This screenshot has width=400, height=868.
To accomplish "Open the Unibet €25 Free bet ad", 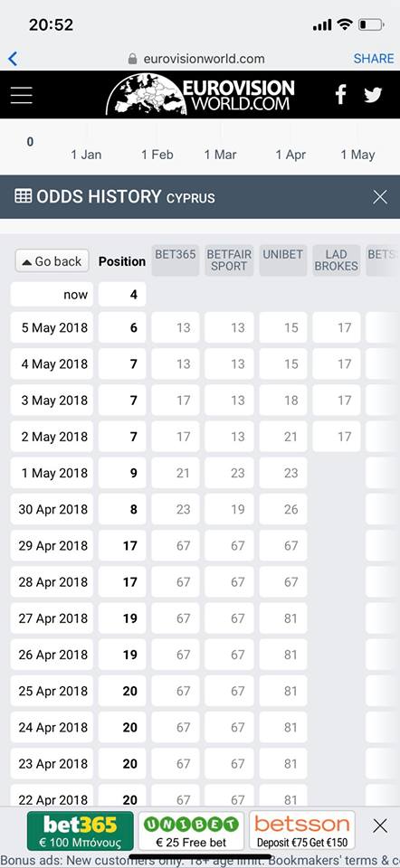I will (x=191, y=830).
